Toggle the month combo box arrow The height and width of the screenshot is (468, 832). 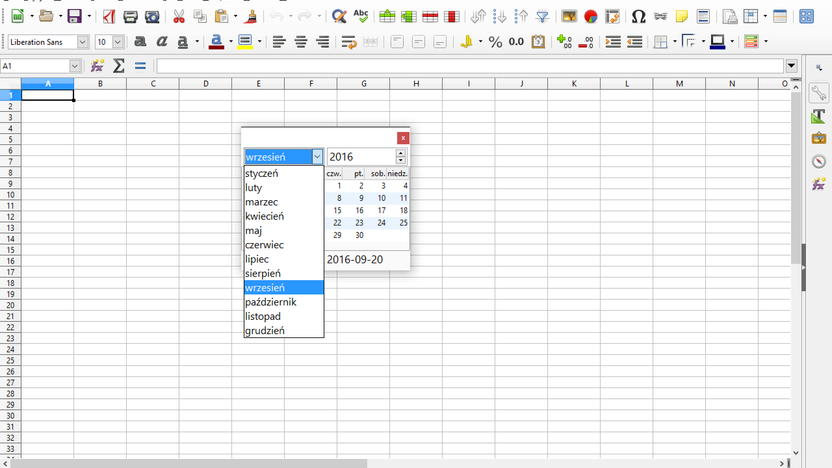(317, 157)
